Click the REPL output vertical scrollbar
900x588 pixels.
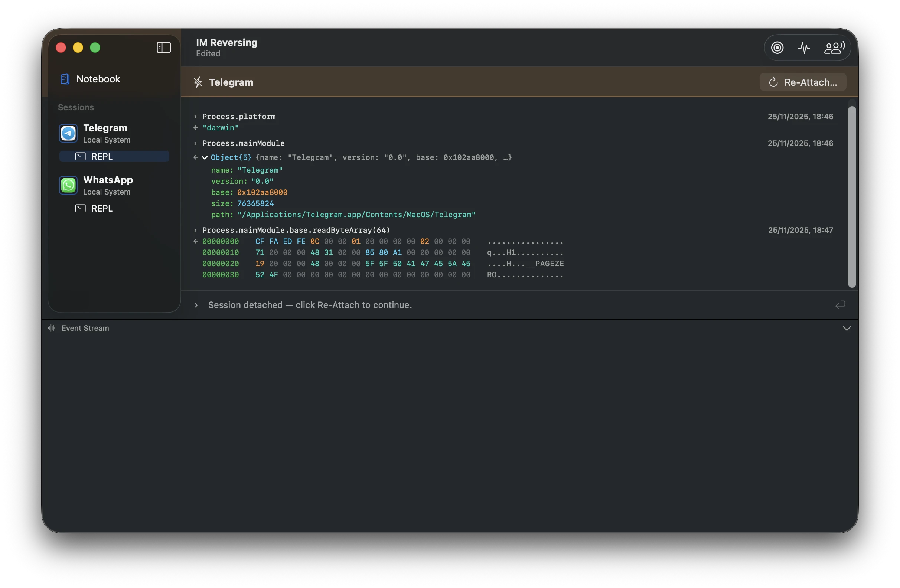(x=852, y=197)
